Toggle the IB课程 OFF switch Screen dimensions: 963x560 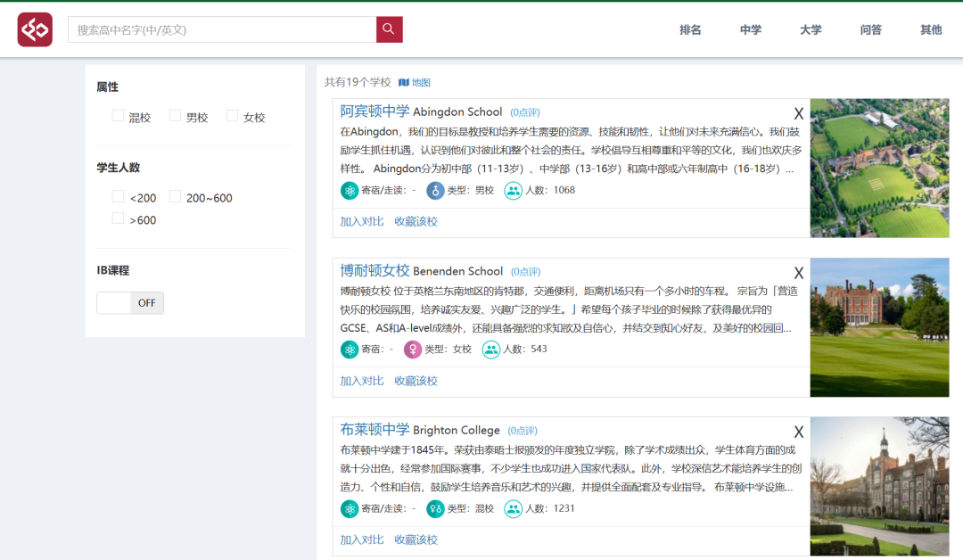point(130,302)
